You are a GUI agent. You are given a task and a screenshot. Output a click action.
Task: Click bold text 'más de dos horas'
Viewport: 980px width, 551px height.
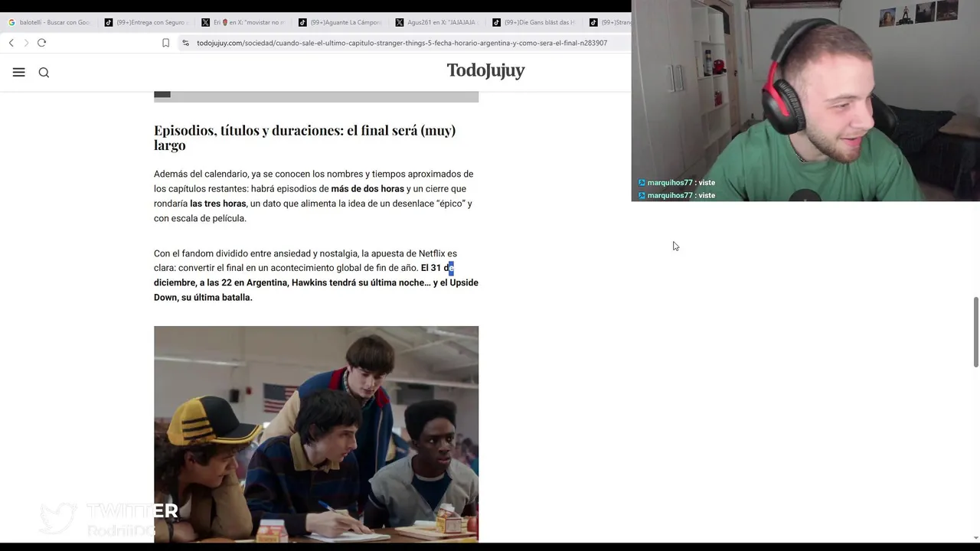[x=367, y=189]
